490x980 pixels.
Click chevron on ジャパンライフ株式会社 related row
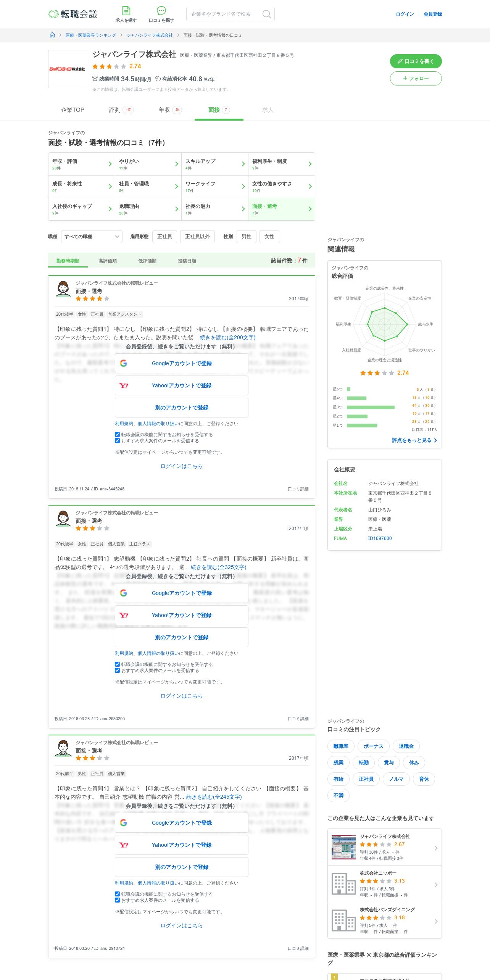point(436,848)
